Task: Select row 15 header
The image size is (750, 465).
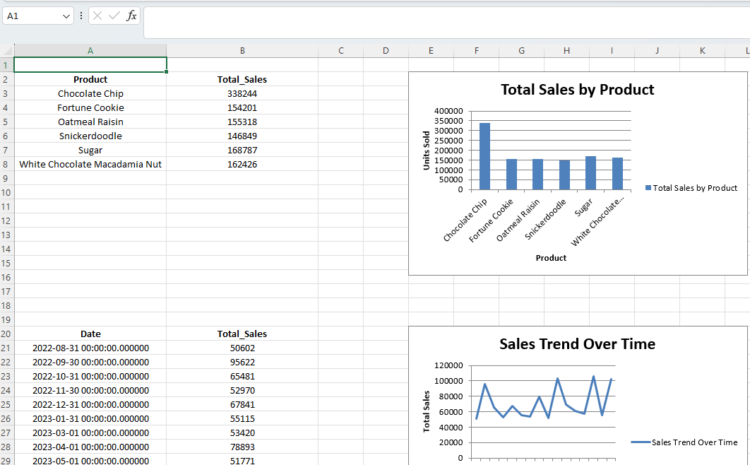Action: point(7,263)
